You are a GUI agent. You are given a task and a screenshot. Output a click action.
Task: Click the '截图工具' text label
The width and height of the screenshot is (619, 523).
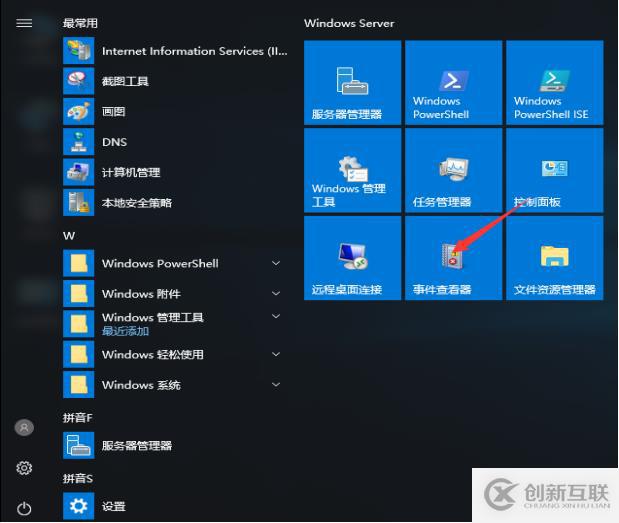coord(125,81)
